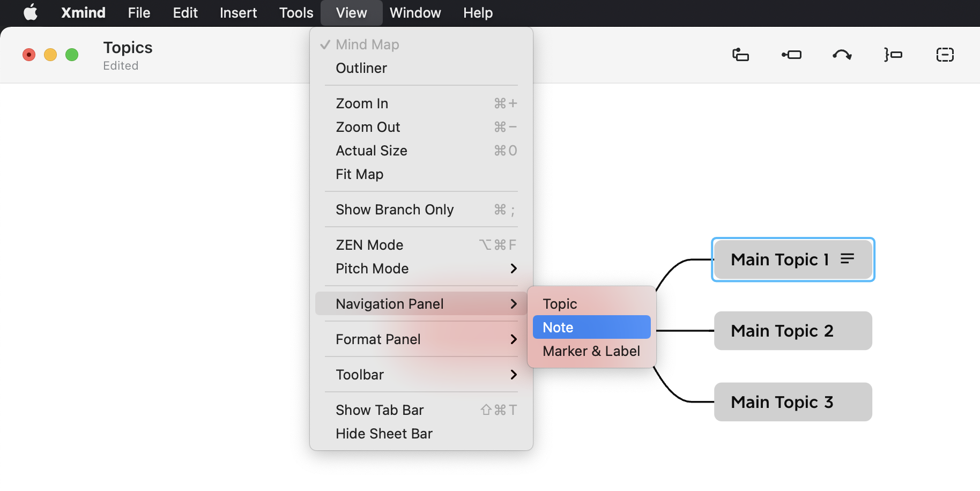Choose Zoom Out from the View menu
980x491 pixels.
(x=421, y=127)
